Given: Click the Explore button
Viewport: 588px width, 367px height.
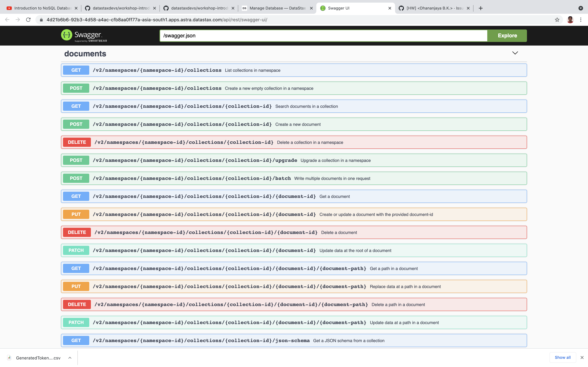Looking at the screenshot, I should click(507, 35).
